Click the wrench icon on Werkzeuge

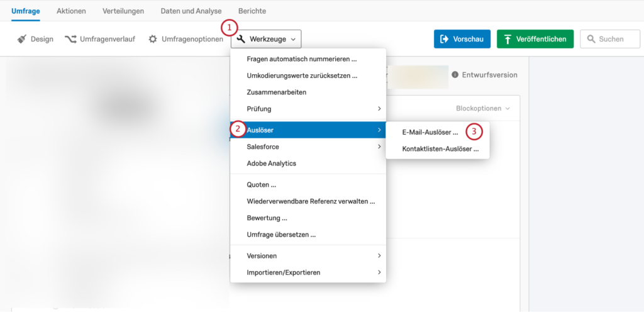241,39
